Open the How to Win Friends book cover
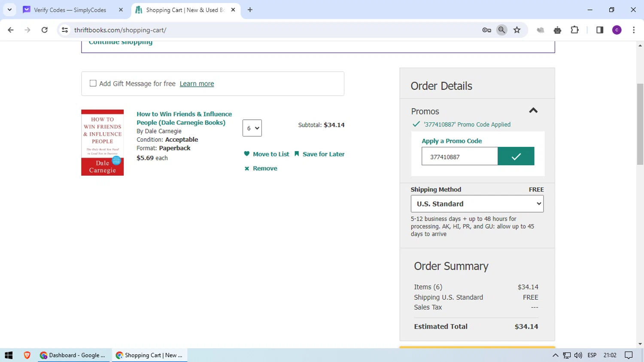The height and width of the screenshot is (362, 644). pos(102,143)
